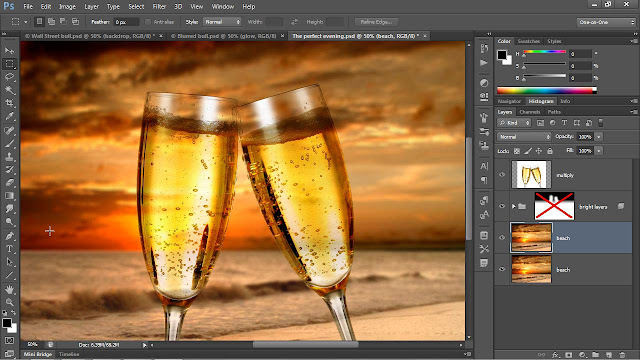Select the Zoom tool in toolbox

coord(9,302)
